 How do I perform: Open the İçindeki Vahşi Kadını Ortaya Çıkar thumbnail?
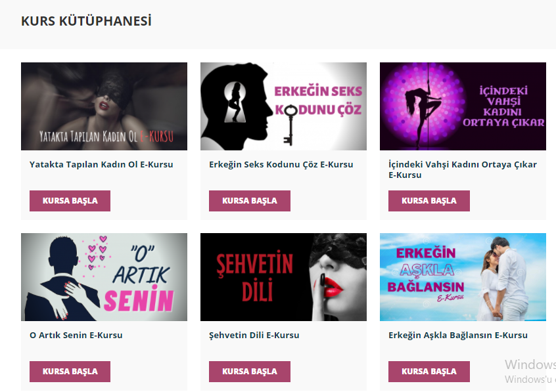463,106
